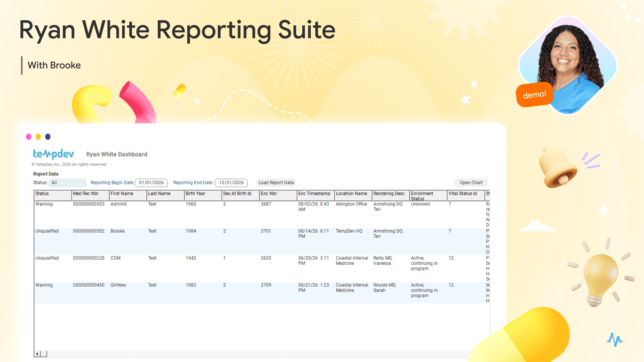Image resolution: width=644 pixels, height=362 pixels.
Task: Sort by the Birth Year column header
Action: [203, 196]
